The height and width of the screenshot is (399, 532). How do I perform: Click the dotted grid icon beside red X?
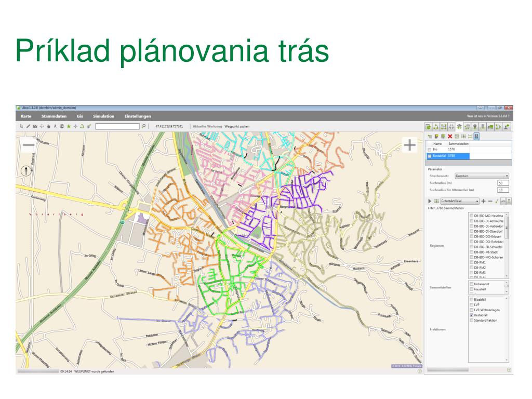463,137
